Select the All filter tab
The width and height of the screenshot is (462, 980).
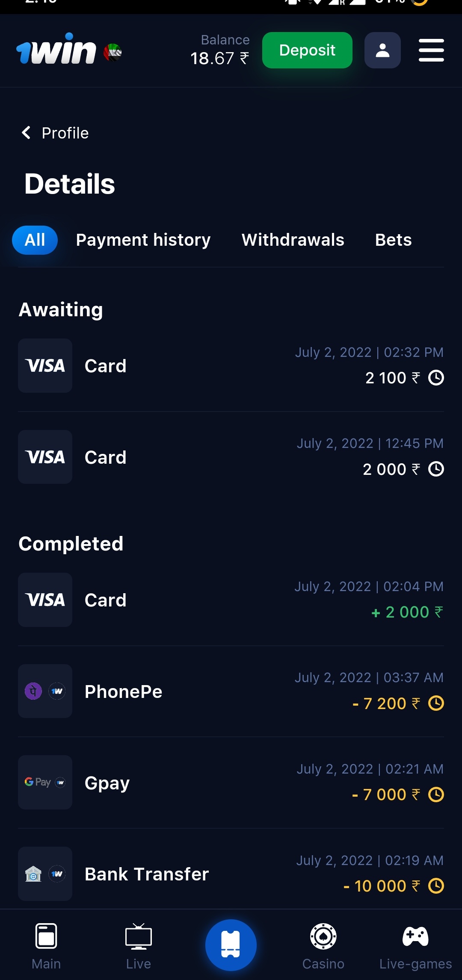click(x=35, y=240)
